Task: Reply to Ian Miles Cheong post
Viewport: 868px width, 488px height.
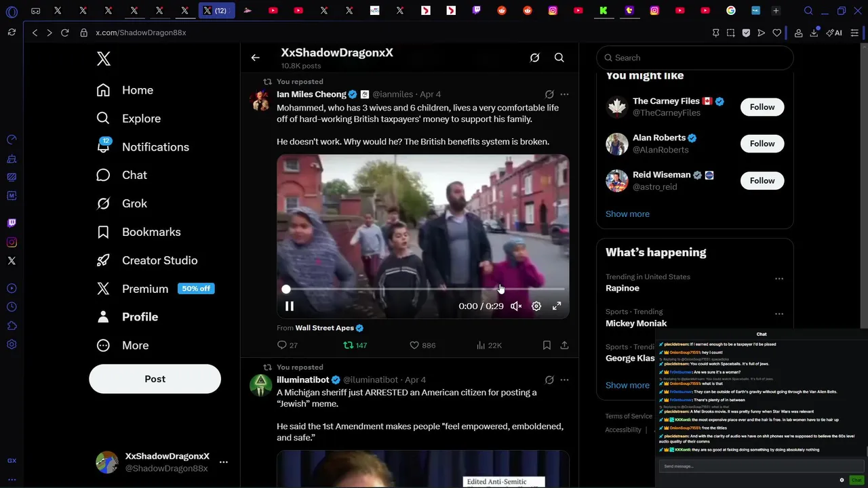Action: click(x=288, y=345)
